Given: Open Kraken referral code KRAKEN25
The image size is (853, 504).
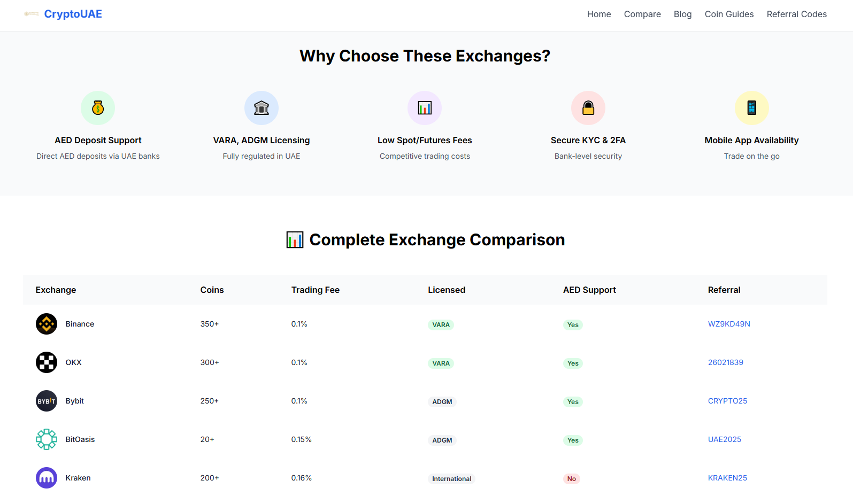Looking at the screenshot, I should click(727, 478).
